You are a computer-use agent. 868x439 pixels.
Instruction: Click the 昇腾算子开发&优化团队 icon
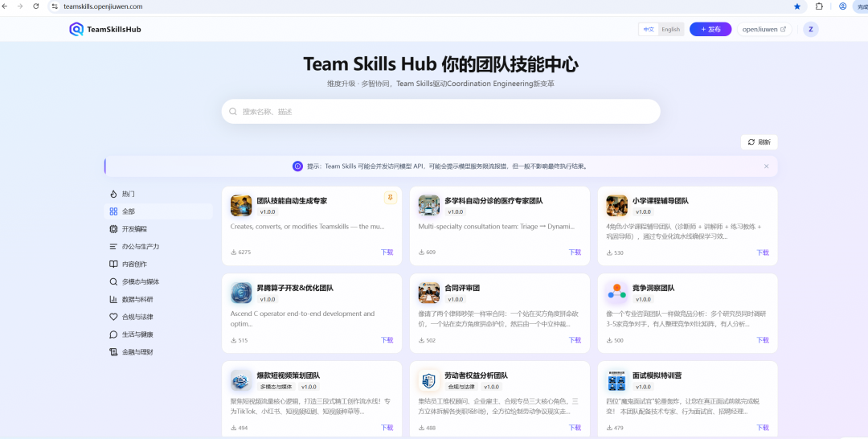click(241, 293)
